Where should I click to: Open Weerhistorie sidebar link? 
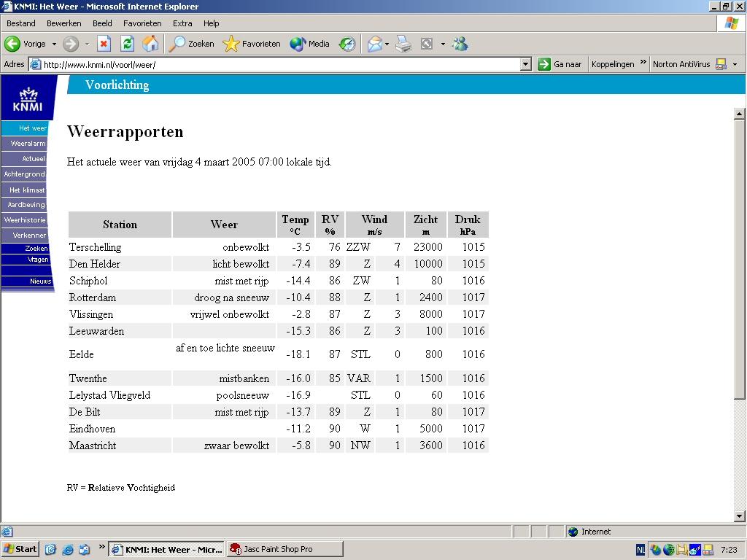[x=24, y=220]
